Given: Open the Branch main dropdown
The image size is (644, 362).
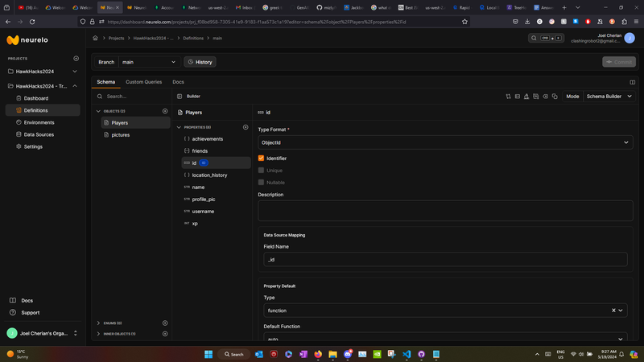Looking at the screenshot, I should point(149,62).
